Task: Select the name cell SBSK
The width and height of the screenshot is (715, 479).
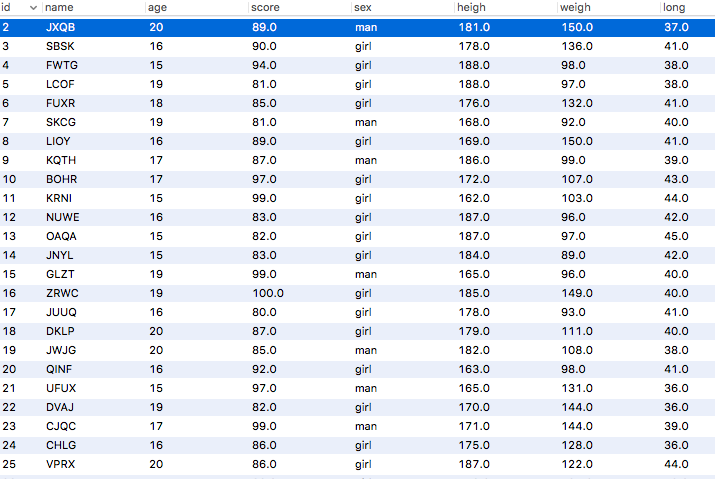Action: (x=60, y=46)
